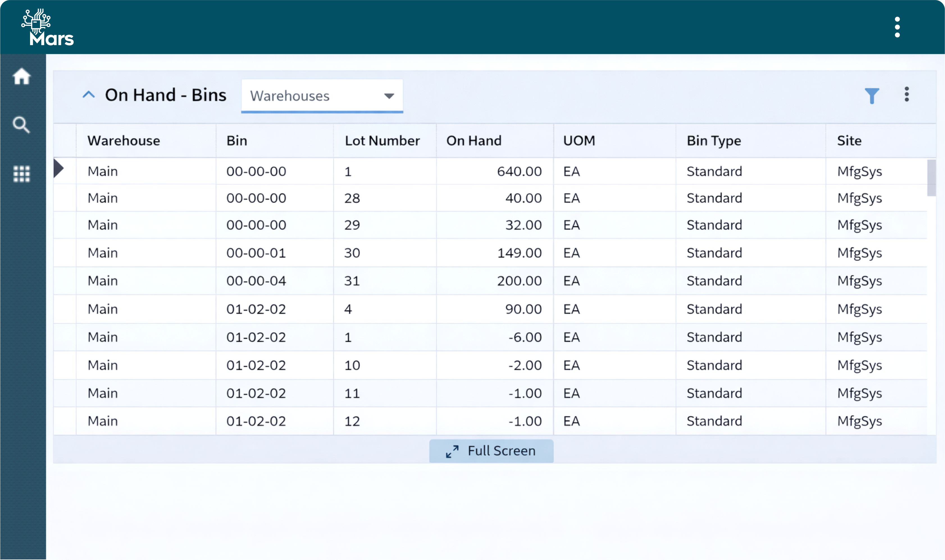
Task: Select the Search icon in the sidebar
Action: [22, 125]
